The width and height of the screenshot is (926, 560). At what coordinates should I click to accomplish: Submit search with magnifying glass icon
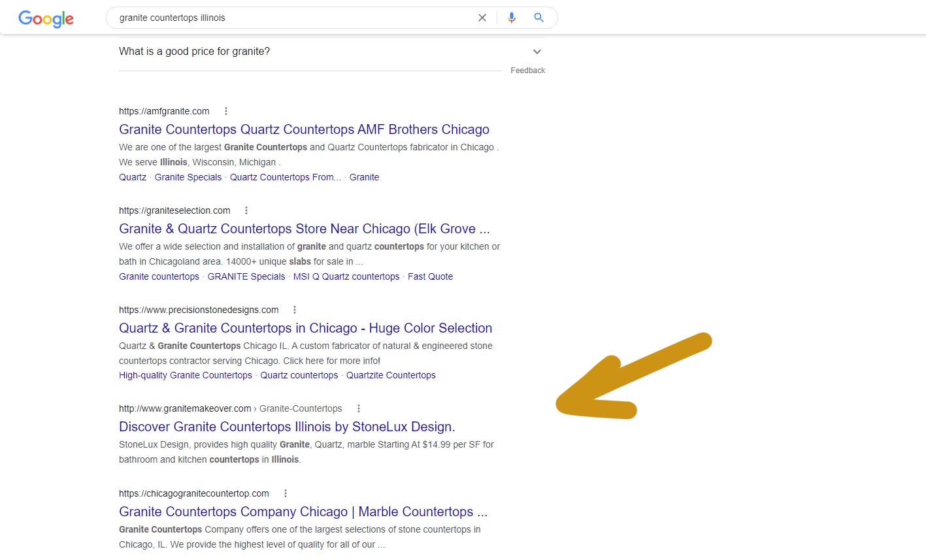pyautogui.click(x=538, y=18)
